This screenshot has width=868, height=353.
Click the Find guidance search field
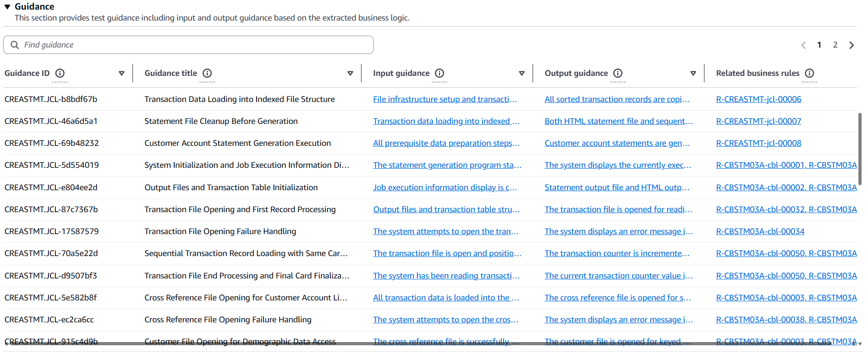pyautogui.click(x=192, y=45)
